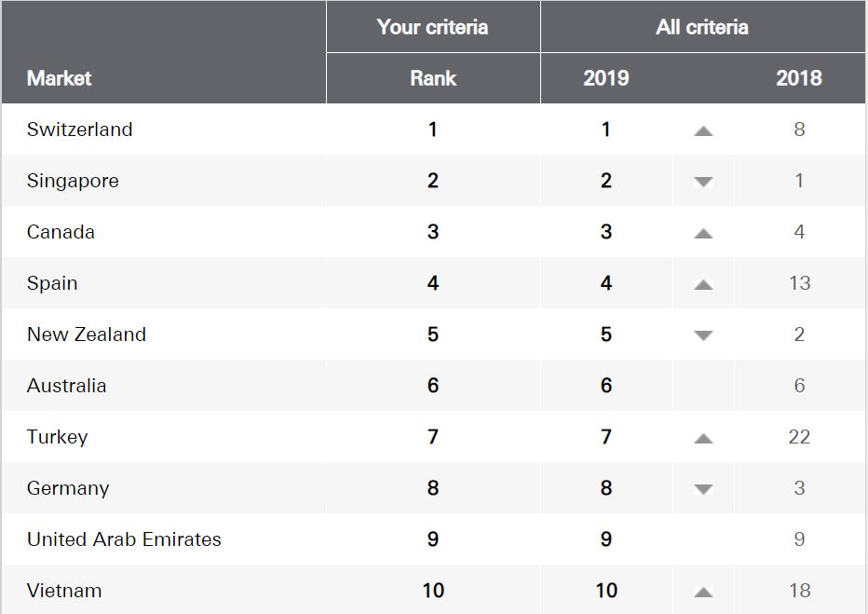Click Germany's downward trend arrow
The height and width of the screenshot is (614, 868).
click(x=703, y=489)
